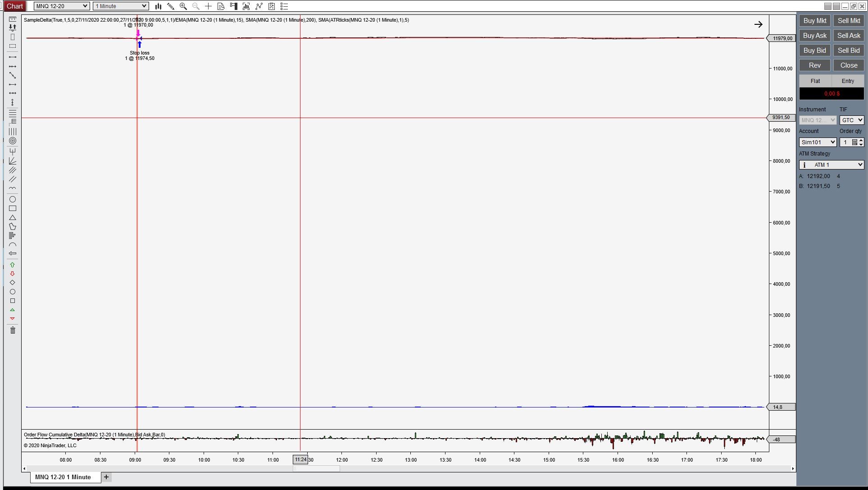The height and width of the screenshot is (490, 868).
Task: Expand the MNQ 12-20 instrument dropdown
Action: [62, 6]
